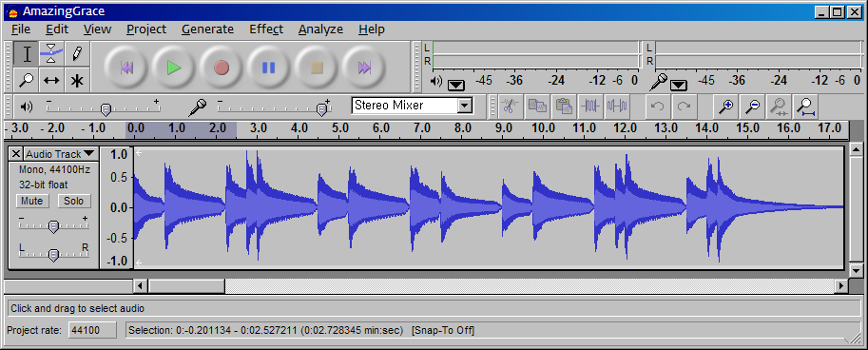Click Silence selection icon

pyautogui.click(x=617, y=107)
